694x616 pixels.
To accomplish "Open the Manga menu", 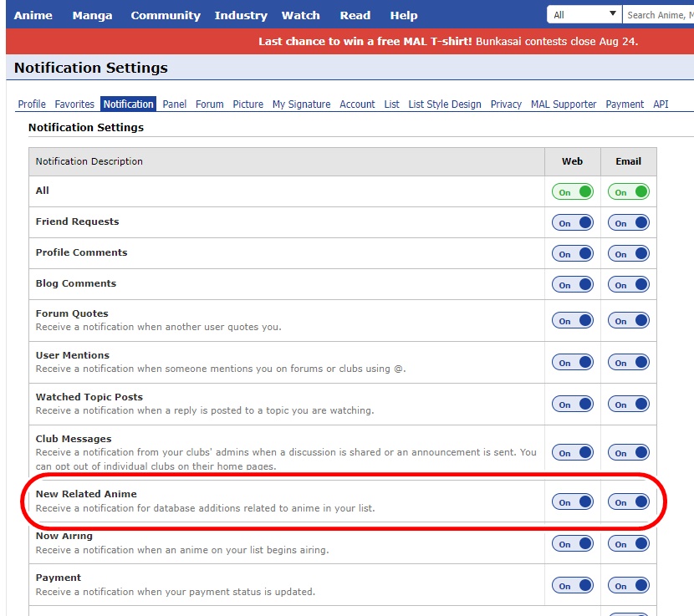I will (92, 16).
